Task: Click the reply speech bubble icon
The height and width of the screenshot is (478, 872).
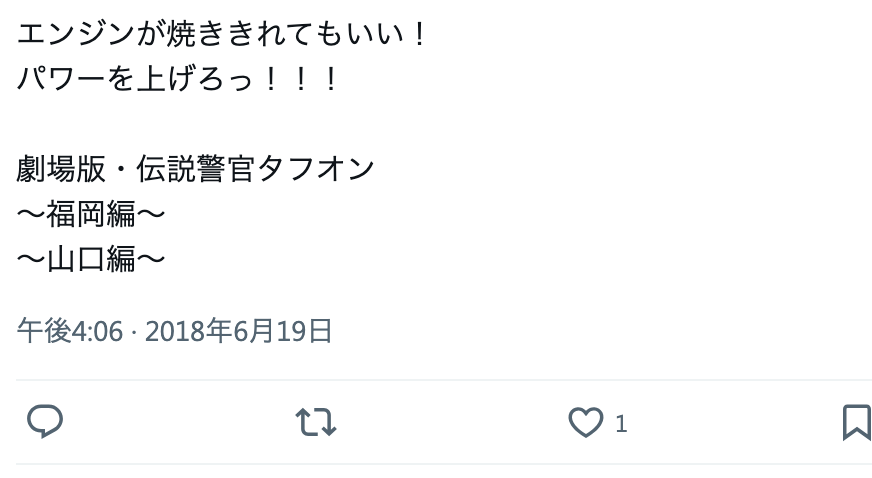Action: (45, 421)
